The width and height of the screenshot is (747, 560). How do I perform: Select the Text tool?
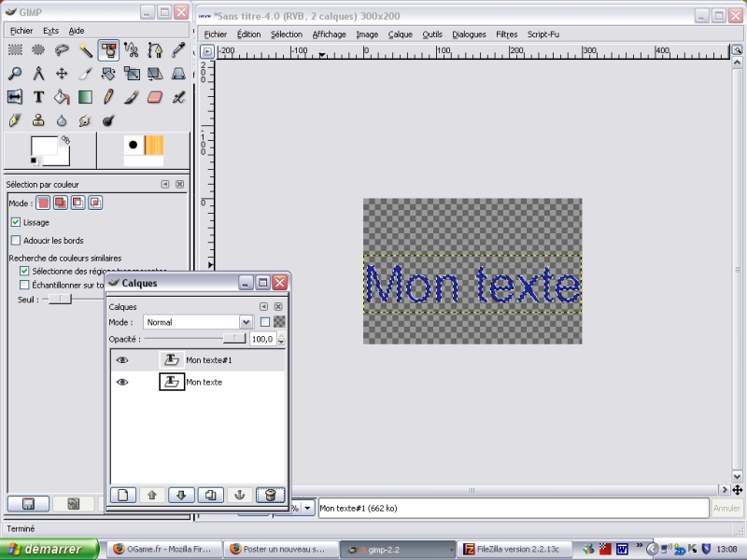[x=38, y=97]
